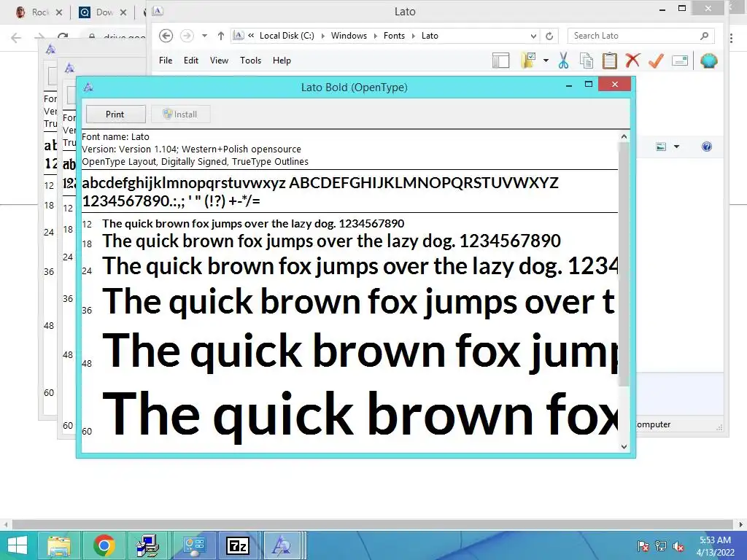747x560 pixels.
Task: Click the Font Viewer taskbar icon
Action: point(282,545)
